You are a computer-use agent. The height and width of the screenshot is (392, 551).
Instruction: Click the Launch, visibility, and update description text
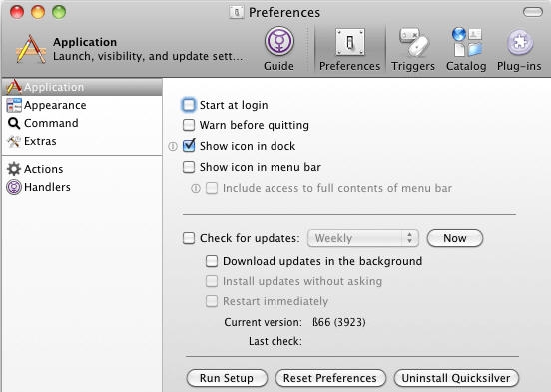pyautogui.click(x=148, y=56)
